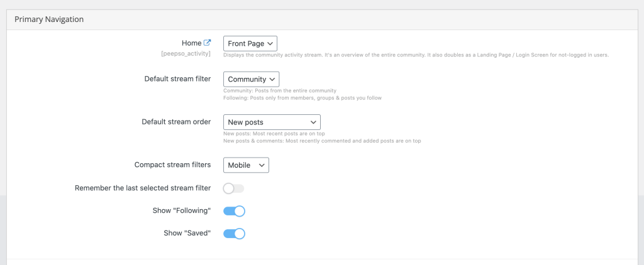644x265 pixels.
Task: Open the Home page external link icon
Action: click(x=208, y=43)
